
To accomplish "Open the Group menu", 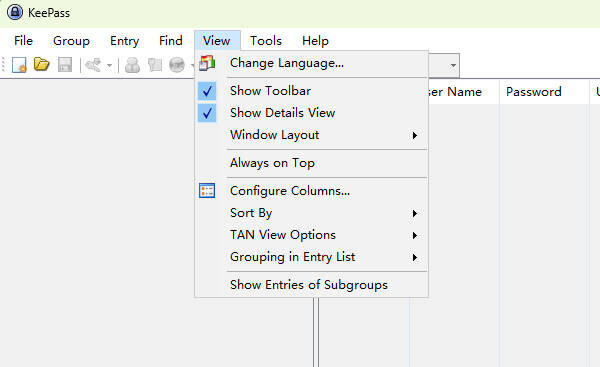I will point(72,41).
